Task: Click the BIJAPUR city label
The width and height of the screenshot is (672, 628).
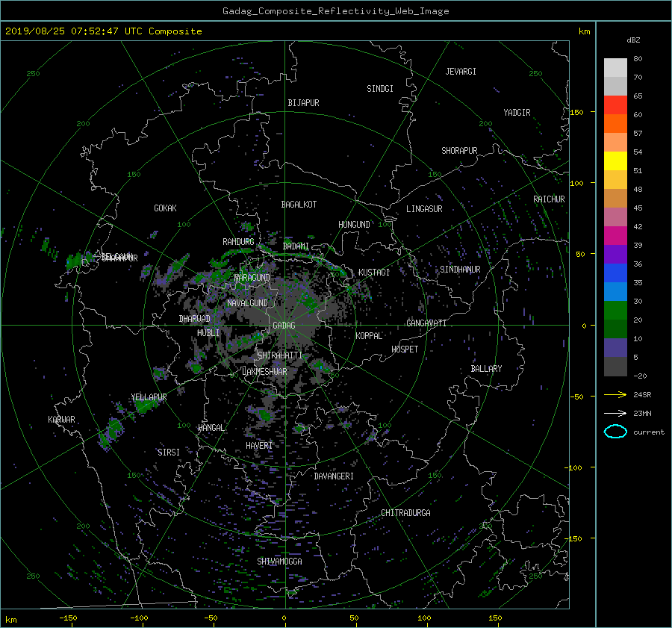Action: [303, 103]
